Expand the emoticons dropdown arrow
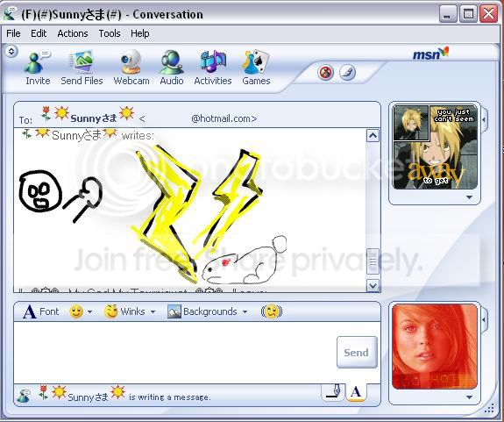The height and width of the screenshot is (422, 504). (90, 311)
